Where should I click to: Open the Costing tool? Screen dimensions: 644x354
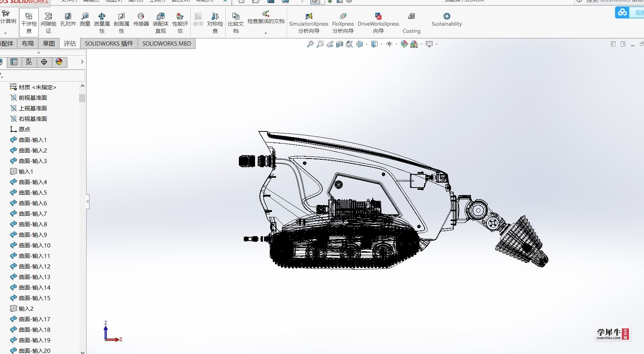pyautogui.click(x=412, y=23)
